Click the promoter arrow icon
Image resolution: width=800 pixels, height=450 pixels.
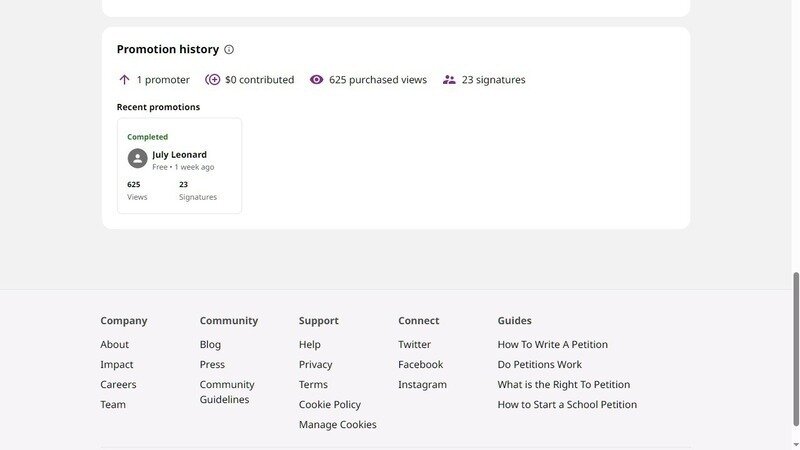125,80
